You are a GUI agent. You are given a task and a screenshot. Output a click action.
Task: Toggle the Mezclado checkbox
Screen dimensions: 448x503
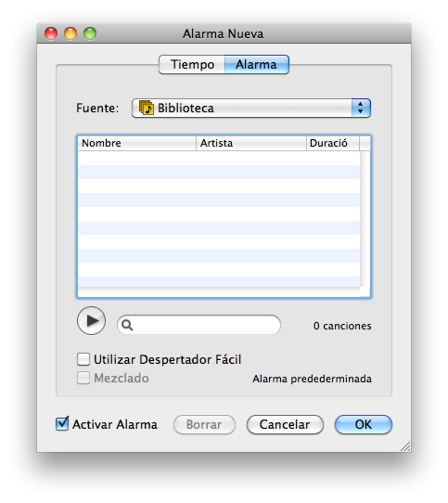pyautogui.click(x=83, y=378)
